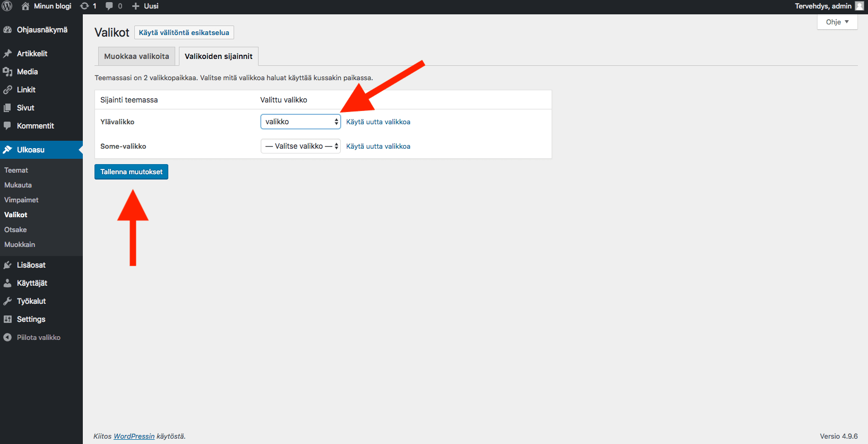Click Versio 4.9.6 footer text
This screenshot has width=868, height=444.
tap(839, 436)
